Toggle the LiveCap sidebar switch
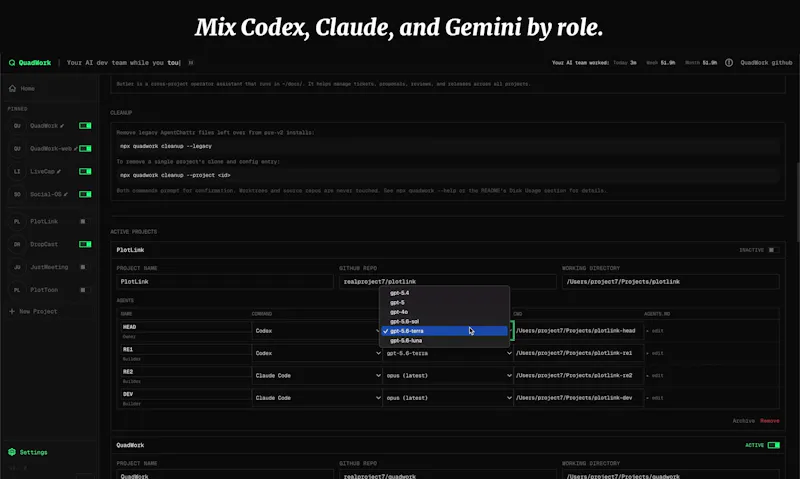The width and height of the screenshot is (800, 479). click(x=85, y=171)
